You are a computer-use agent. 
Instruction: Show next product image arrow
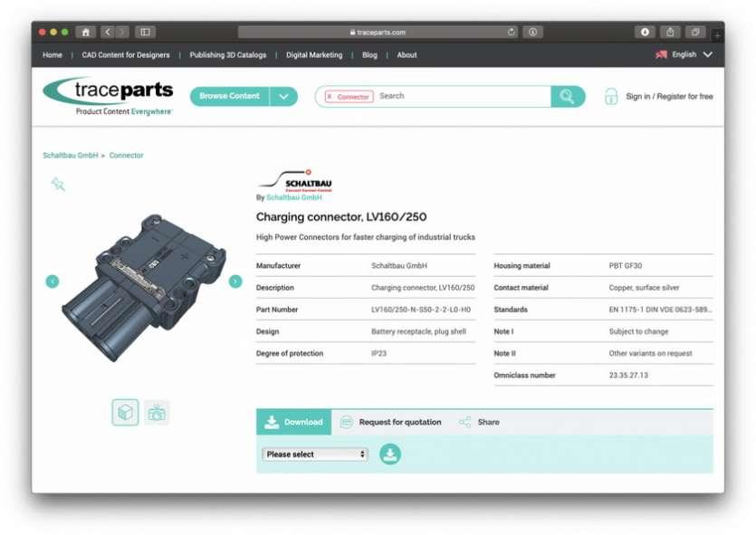235,281
